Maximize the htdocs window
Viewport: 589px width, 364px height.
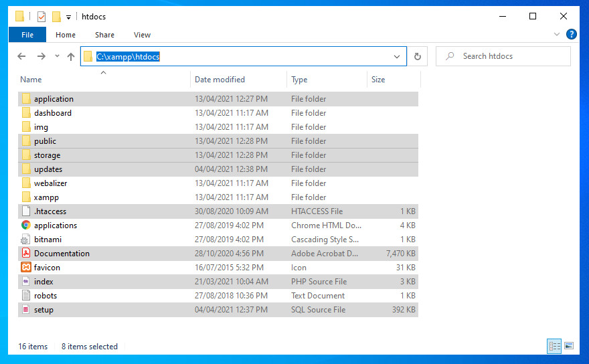(533, 16)
